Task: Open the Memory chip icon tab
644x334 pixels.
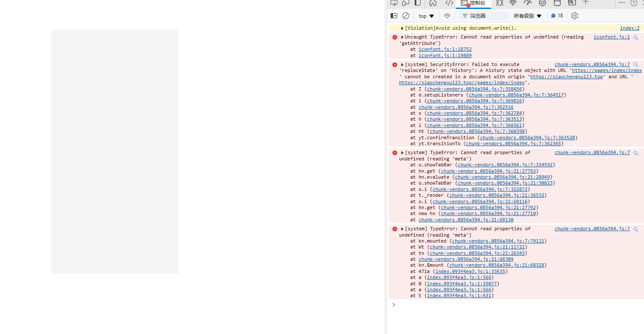Action: pyautogui.click(x=542, y=3)
